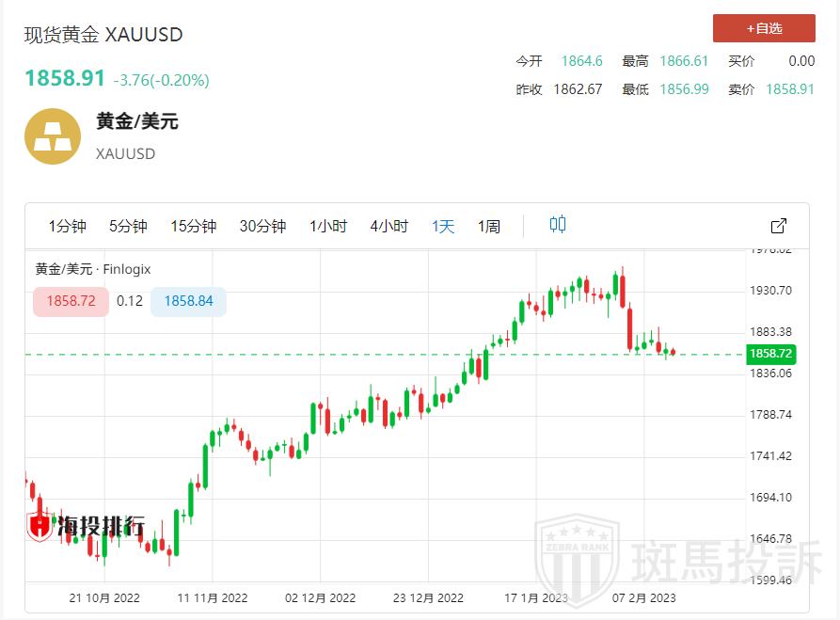Click the 07 2月 2023 date label
This screenshot has width=840, height=620.
click(643, 597)
